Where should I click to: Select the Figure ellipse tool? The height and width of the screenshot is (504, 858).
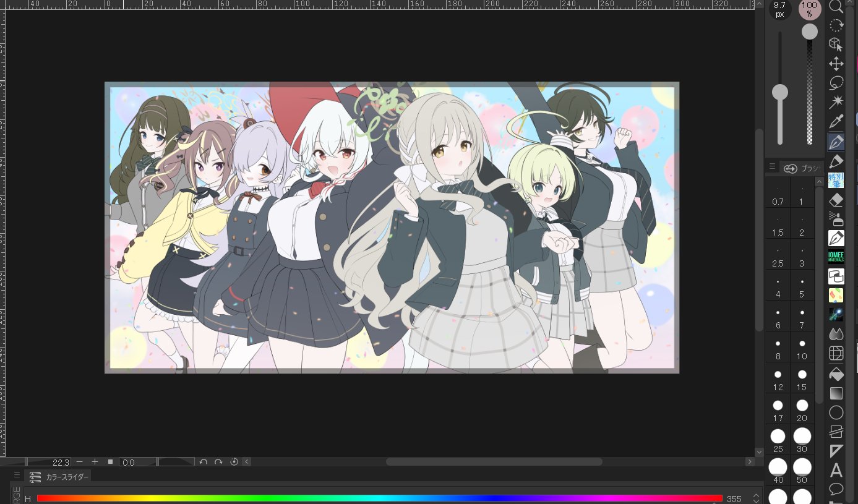[x=836, y=412]
